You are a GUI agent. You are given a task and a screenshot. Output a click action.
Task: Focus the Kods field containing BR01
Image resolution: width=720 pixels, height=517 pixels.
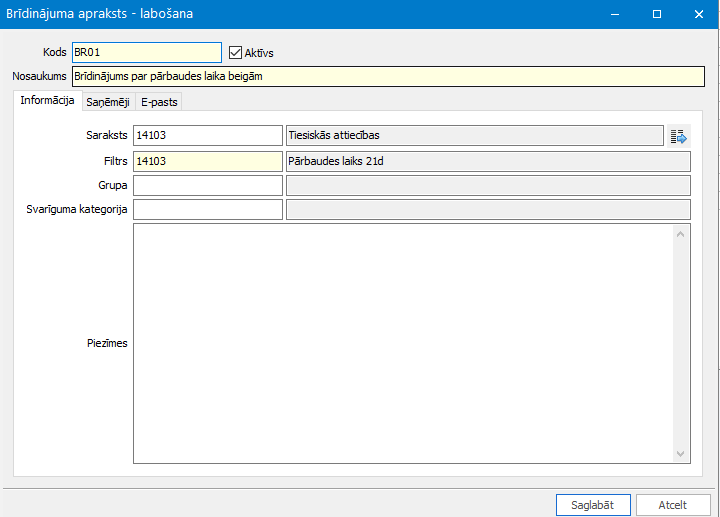147,52
